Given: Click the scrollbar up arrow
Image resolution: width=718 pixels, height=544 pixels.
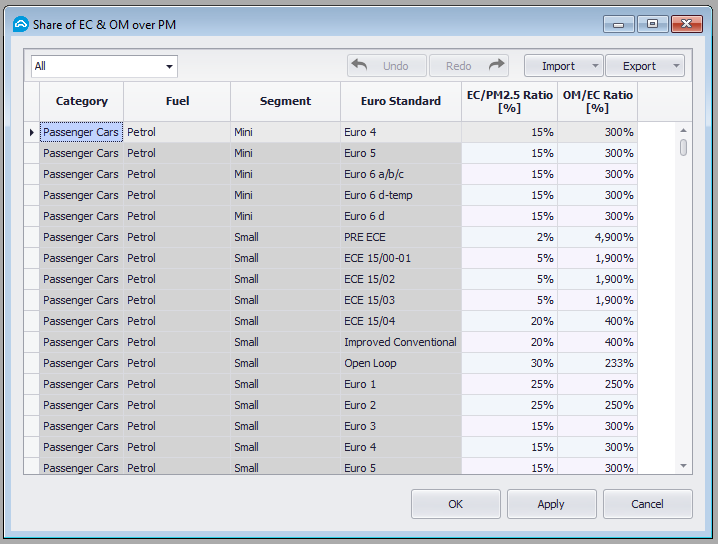Looking at the screenshot, I should pos(683,131).
